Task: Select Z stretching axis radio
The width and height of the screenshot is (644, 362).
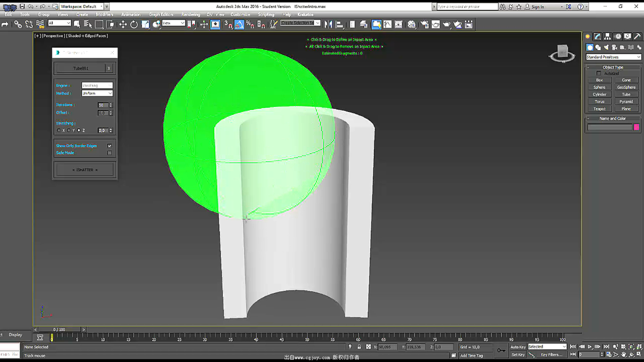Action: point(79,130)
